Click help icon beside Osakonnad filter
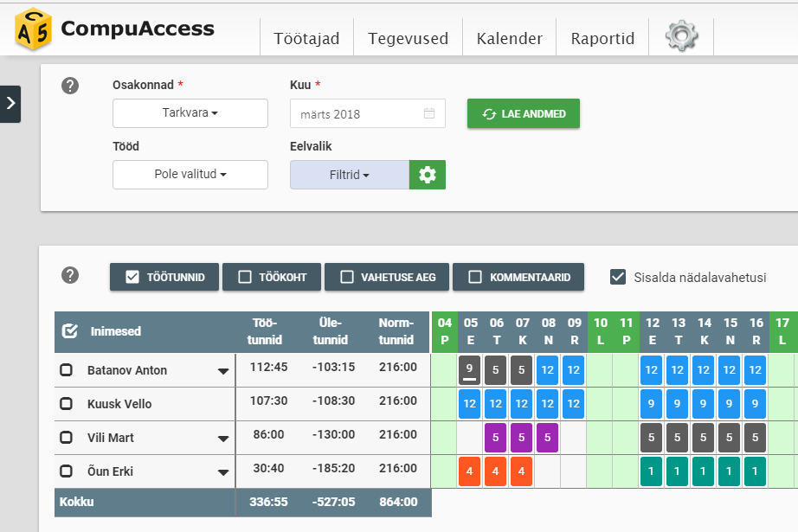798x532 pixels. tap(70, 86)
